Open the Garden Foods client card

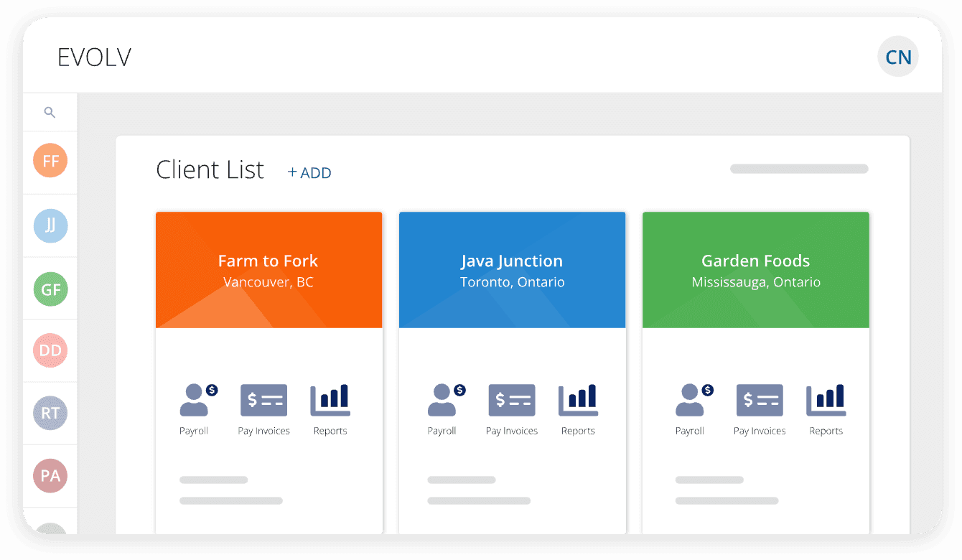755,270
